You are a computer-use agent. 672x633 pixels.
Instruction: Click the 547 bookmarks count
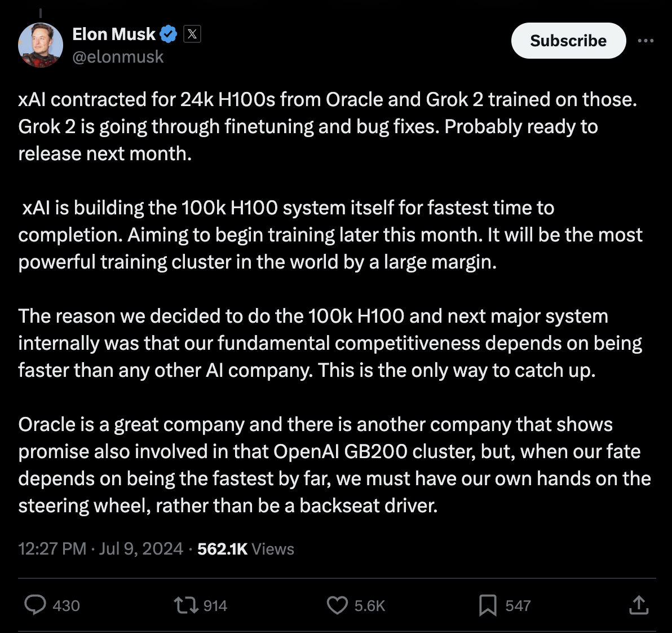[x=518, y=605]
